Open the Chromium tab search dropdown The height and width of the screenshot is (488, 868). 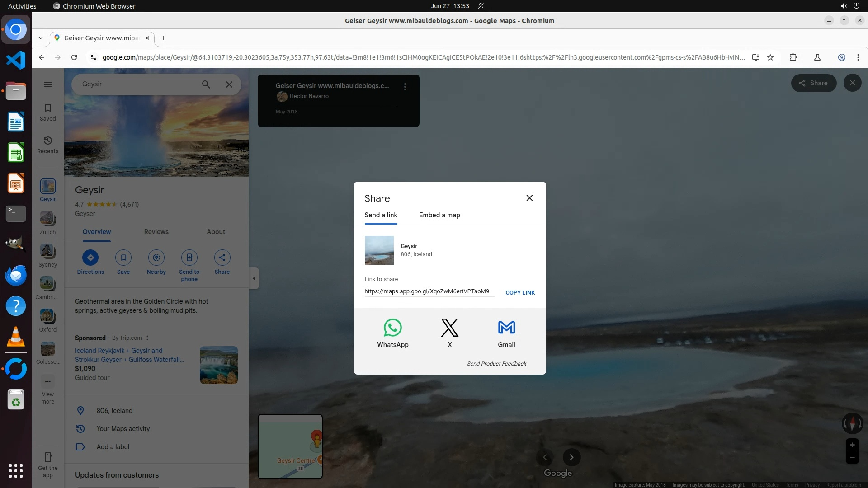coord(41,38)
